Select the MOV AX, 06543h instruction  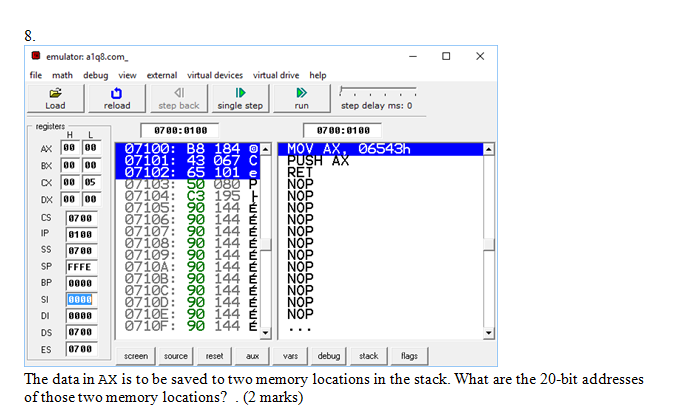point(380,149)
